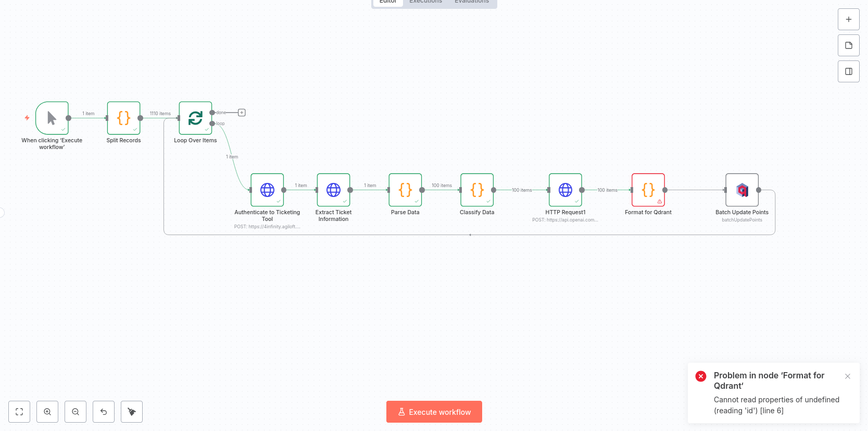This screenshot has height=431, width=868.
Task: Fit workflow to view
Action: pyautogui.click(x=19, y=412)
